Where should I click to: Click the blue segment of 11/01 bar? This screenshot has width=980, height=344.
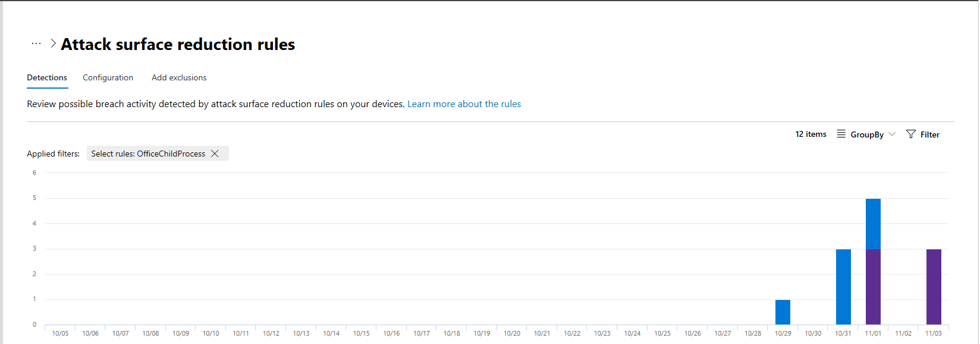[873, 224]
